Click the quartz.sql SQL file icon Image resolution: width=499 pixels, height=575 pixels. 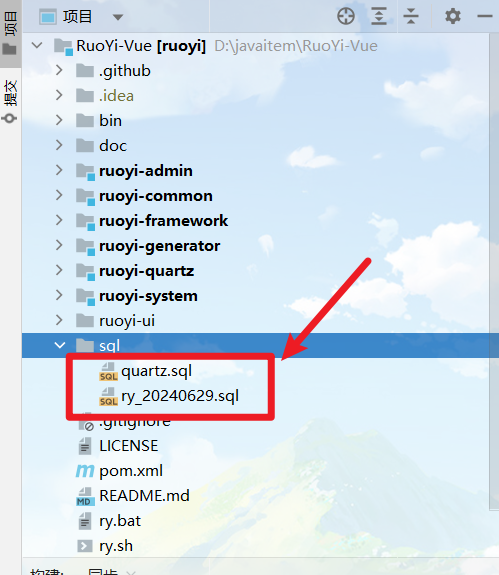click(x=109, y=371)
